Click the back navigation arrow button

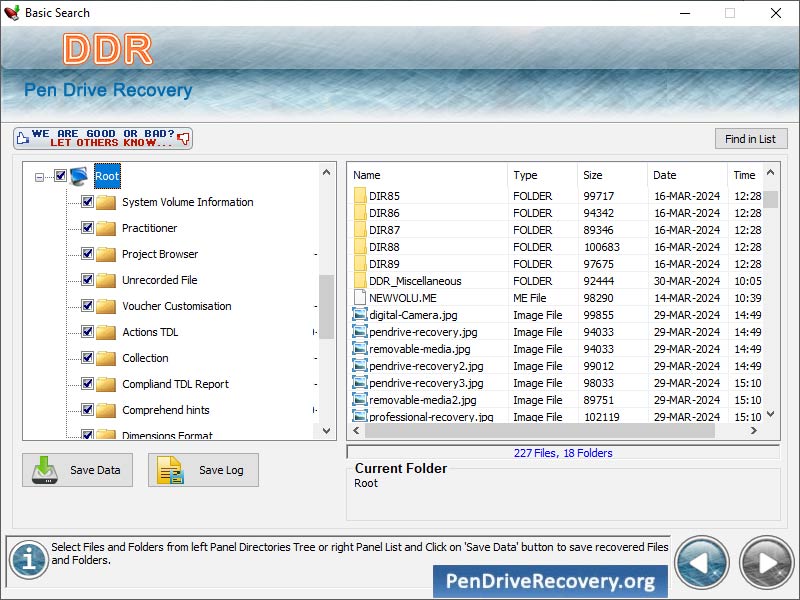tap(701, 563)
